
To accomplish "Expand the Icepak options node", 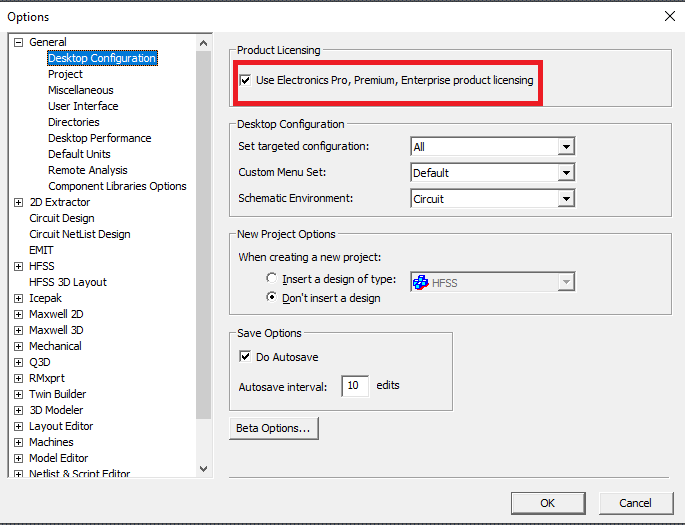I will (18, 299).
